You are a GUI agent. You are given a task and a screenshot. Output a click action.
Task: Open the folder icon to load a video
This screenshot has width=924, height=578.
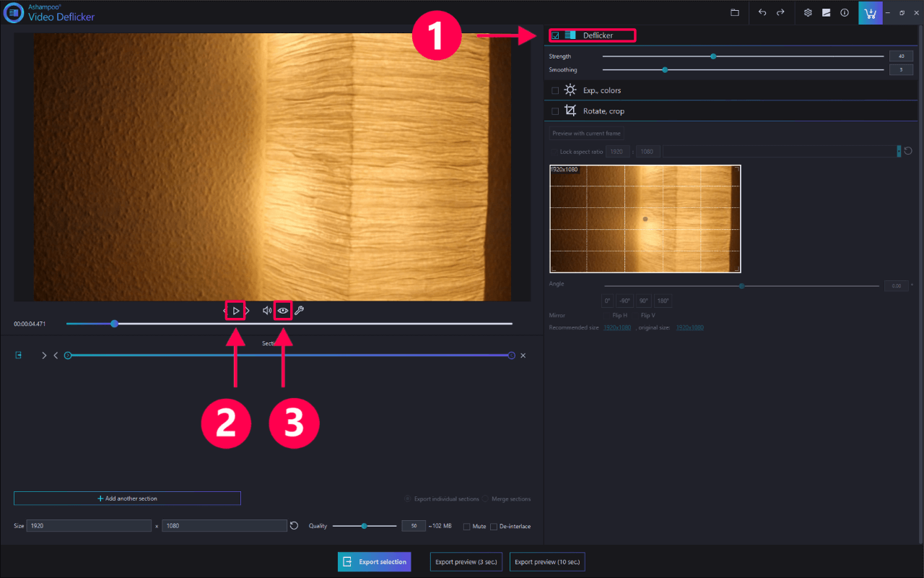click(x=735, y=13)
